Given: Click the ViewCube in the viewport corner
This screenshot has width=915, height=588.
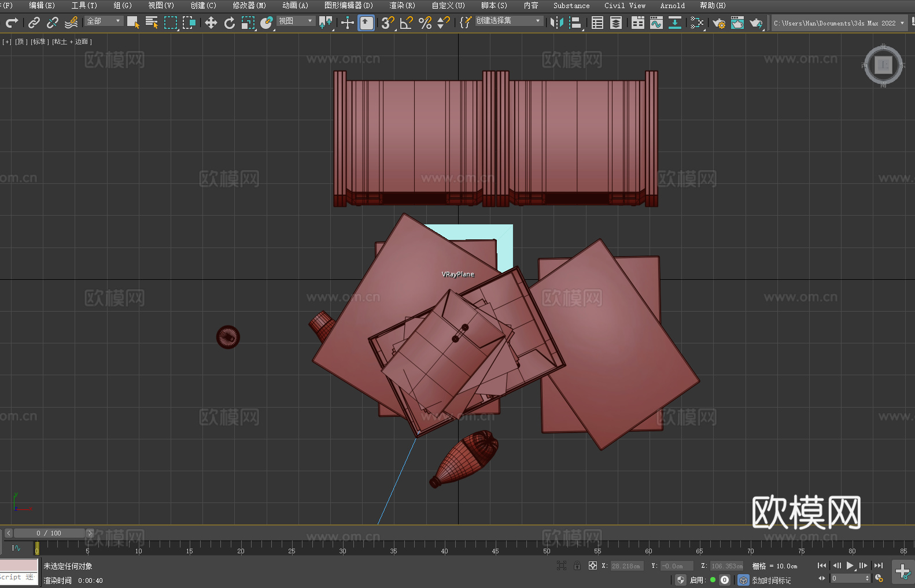Looking at the screenshot, I should point(883,65).
